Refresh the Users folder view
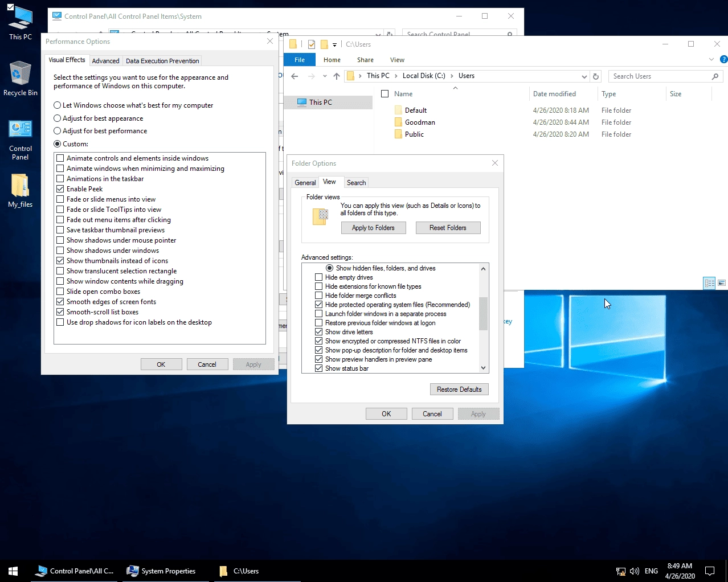 coord(596,76)
